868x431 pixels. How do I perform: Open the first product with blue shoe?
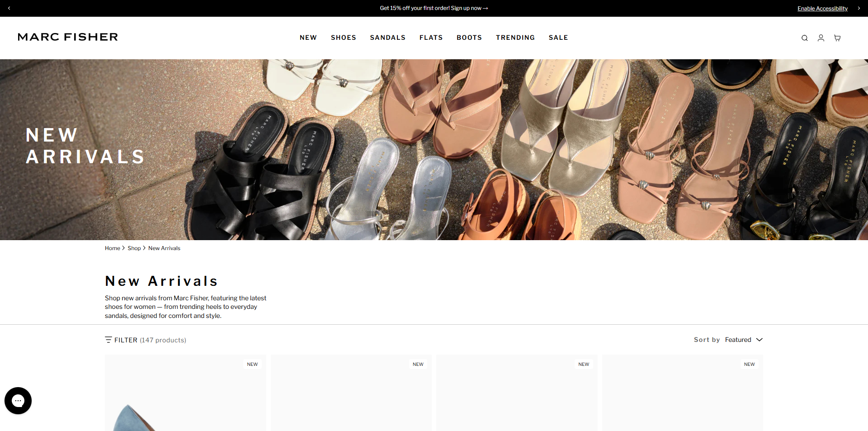(185, 398)
